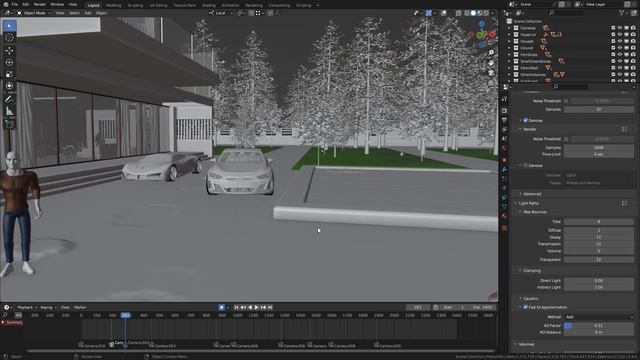640x360 pixels.
Task: Switch to the Layout workspace tab
Action: pyautogui.click(x=93, y=5)
